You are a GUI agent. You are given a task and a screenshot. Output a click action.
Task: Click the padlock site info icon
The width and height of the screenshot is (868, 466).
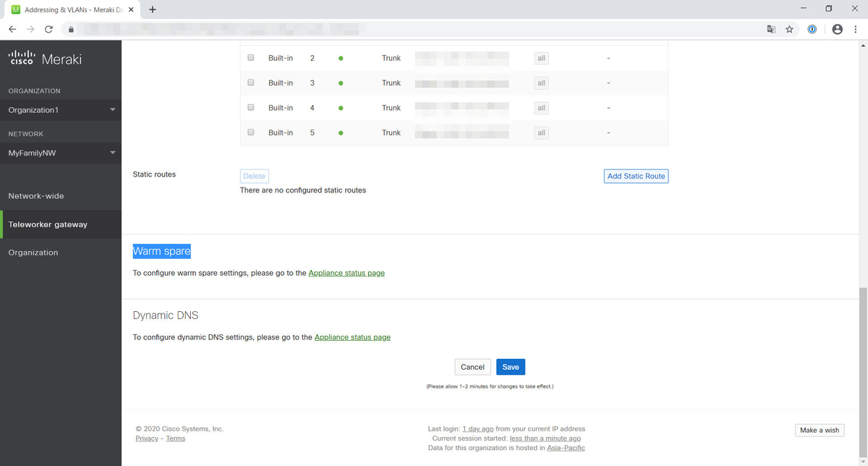71,30
